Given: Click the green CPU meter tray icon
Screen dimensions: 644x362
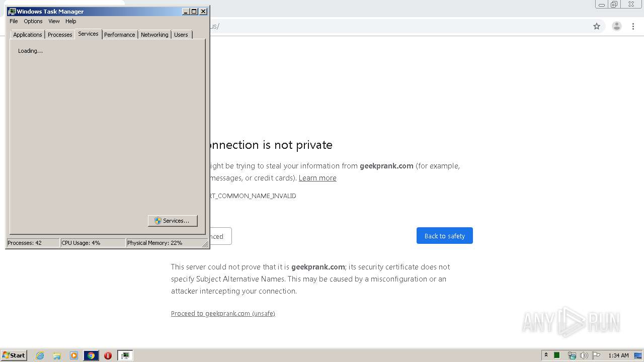Looking at the screenshot, I should 557,355.
